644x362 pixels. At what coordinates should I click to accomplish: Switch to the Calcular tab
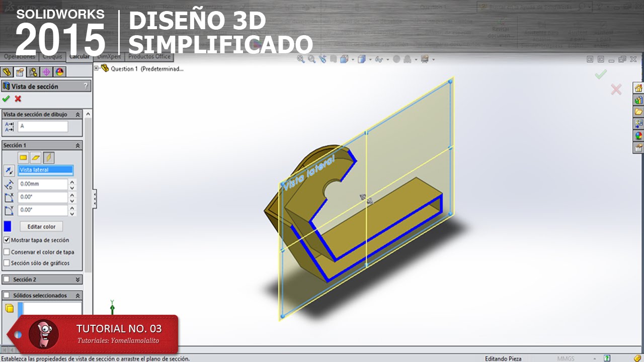[x=79, y=57]
